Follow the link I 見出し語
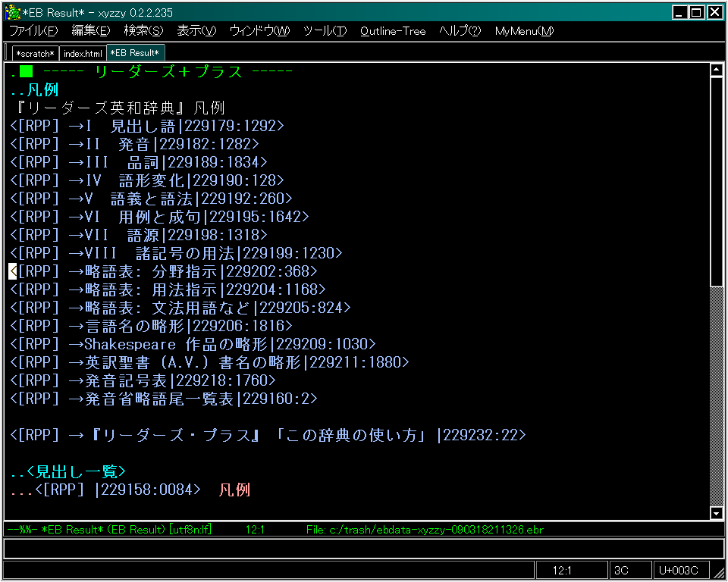This screenshot has height=582, width=728. (x=146, y=126)
